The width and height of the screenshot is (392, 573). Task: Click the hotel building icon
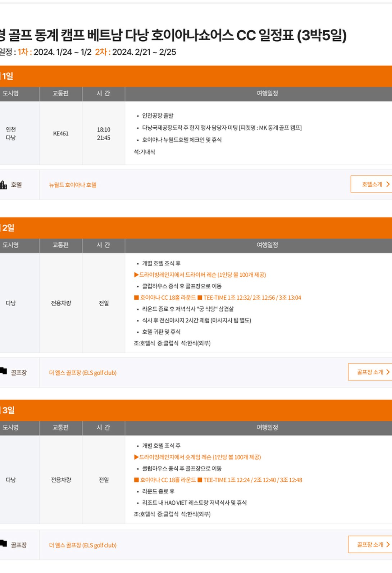(x=3, y=185)
